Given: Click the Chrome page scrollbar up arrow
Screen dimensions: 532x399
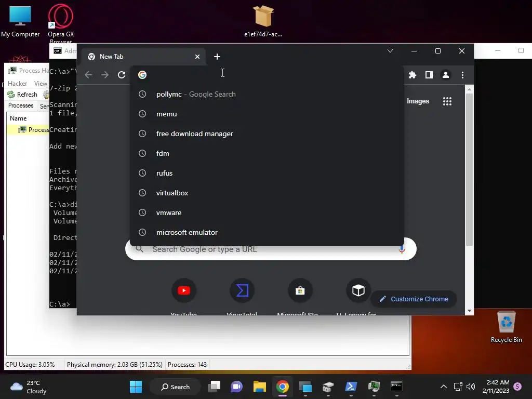Looking at the screenshot, I should (x=469, y=89).
